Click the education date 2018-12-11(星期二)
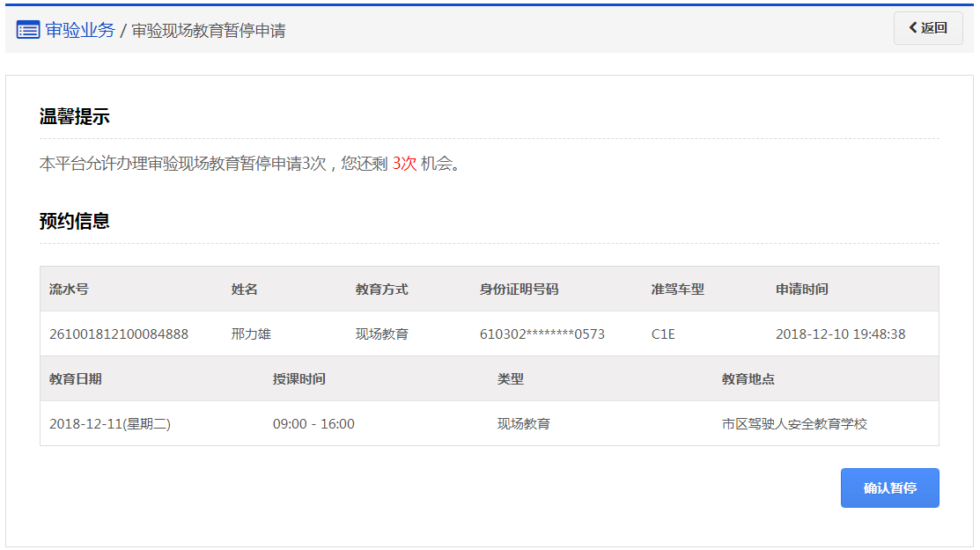The height and width of the screenshot is (550, 980). (x=110, y=424)
